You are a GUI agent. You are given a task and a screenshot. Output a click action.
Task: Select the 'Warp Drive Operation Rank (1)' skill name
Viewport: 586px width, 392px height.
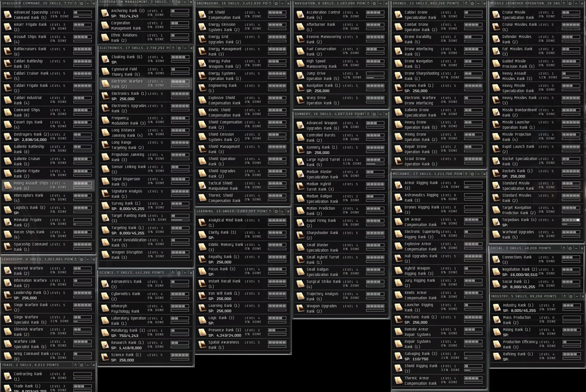point(323,101)
